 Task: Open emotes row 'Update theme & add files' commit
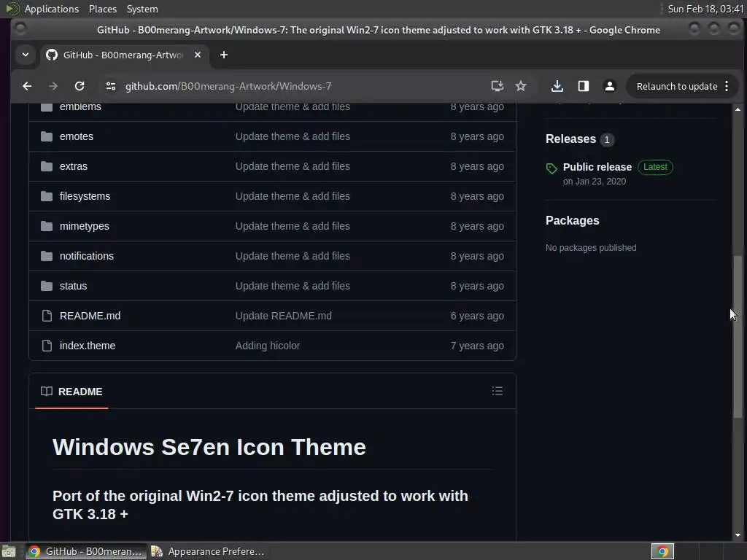tap(293, 136)
